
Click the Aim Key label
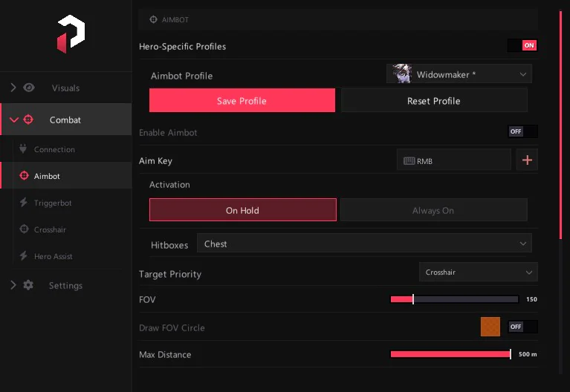coord(155,161)
